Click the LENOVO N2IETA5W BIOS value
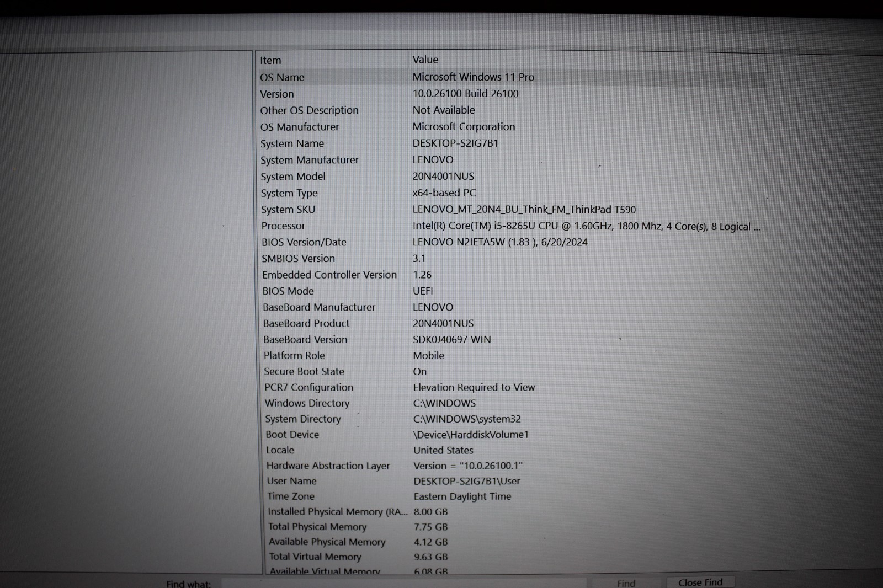The image size is (883, 588). click(500, 242)
